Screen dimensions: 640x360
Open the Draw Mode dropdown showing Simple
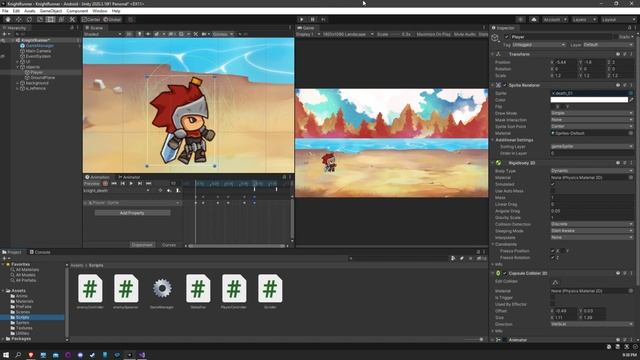592,113
